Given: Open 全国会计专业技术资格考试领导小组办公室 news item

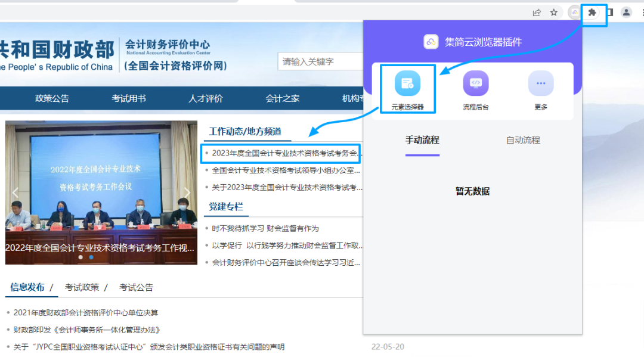Looking at the screenshot, I should (x=286, y=170).
